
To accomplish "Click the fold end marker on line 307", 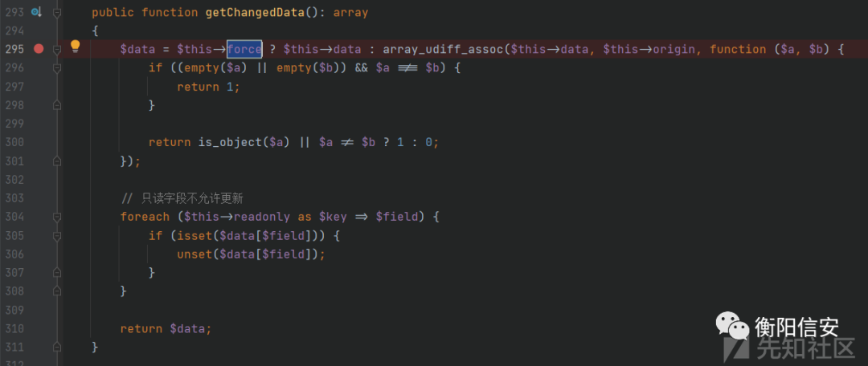I will 56,273.
